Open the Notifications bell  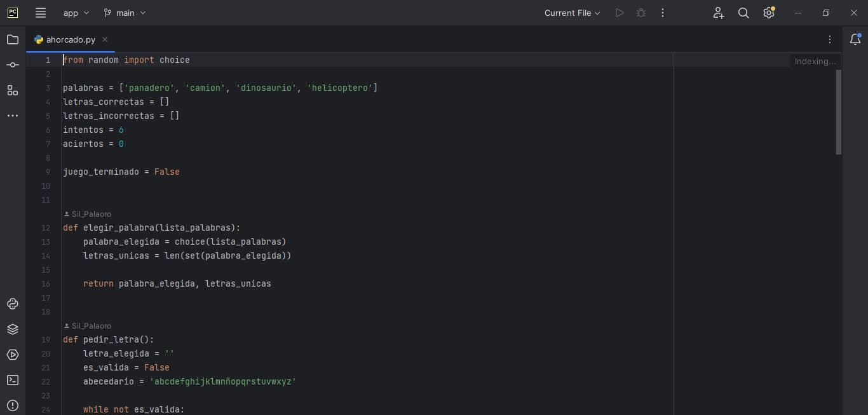click(855, 39)
